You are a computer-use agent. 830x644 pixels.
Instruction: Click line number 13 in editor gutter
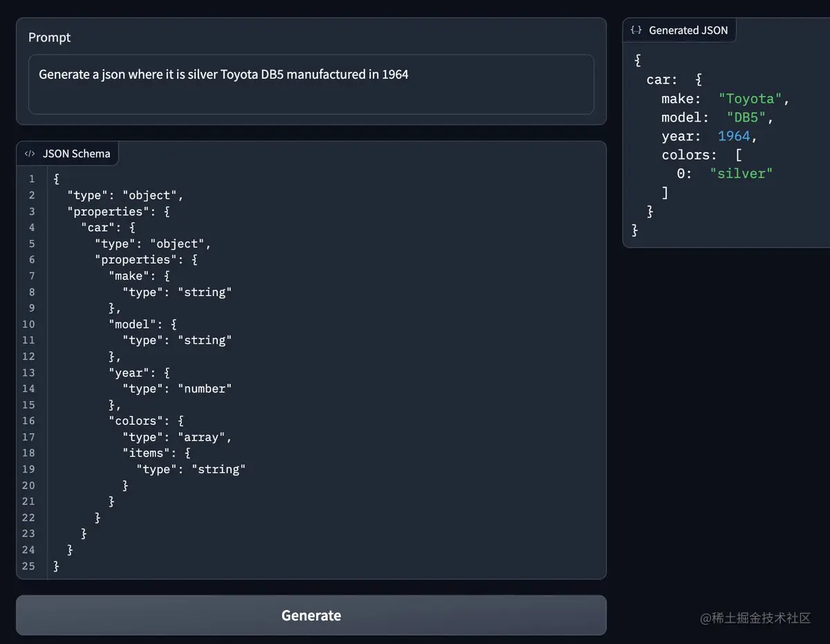[28, 372]
